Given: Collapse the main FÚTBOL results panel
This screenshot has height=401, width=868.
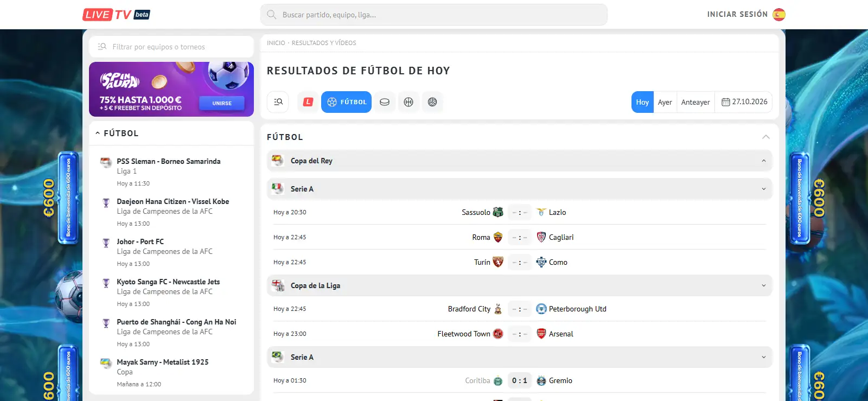Looking at the screenshot, I should click(x=766, y=137).
